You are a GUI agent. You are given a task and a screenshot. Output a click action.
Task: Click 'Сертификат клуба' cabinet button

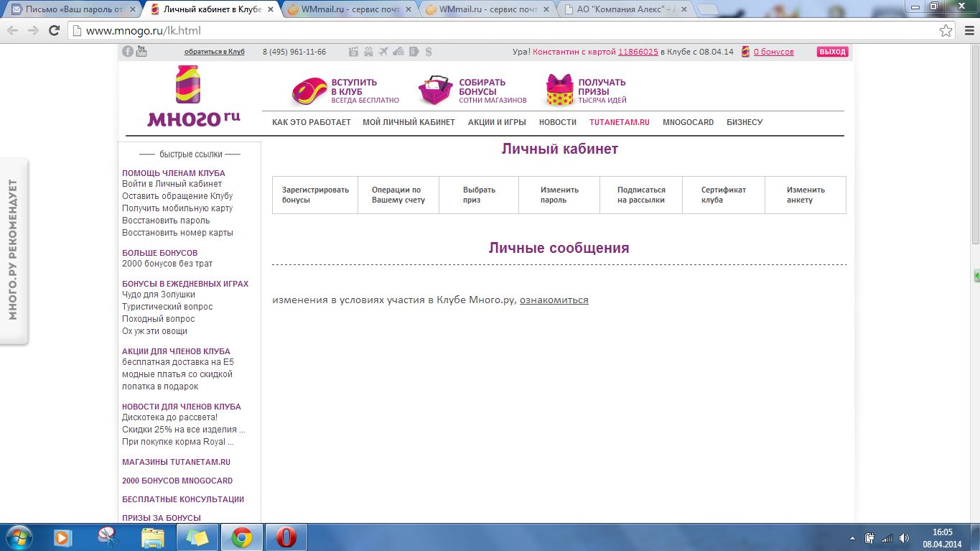[x=724, y=195]
